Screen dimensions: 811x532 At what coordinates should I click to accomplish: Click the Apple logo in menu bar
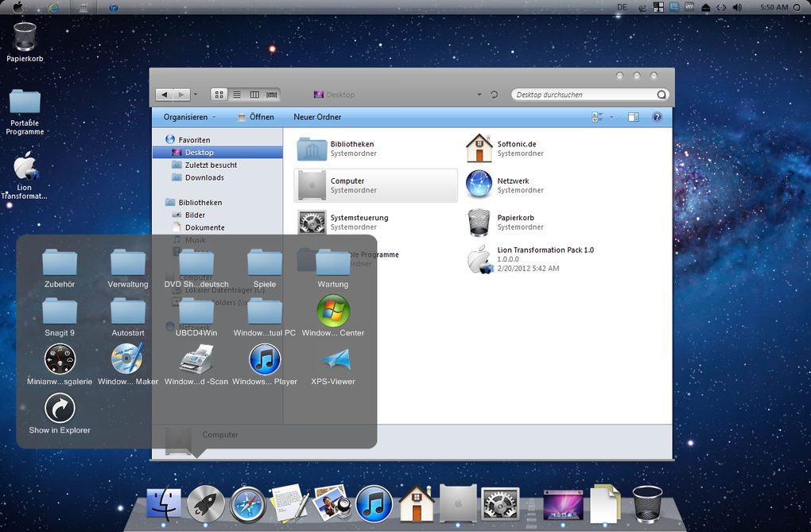coord(17,6)
